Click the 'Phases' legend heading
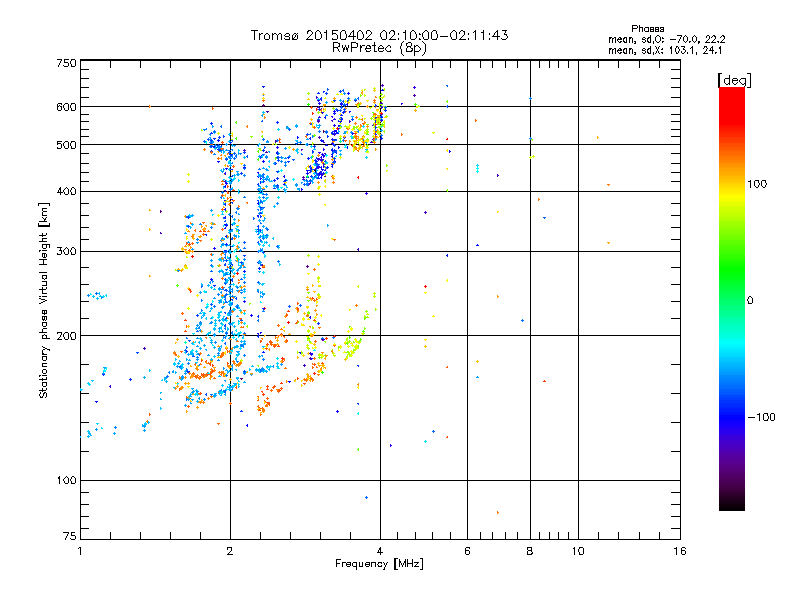800x600 pixels. (x=647, y=29)
